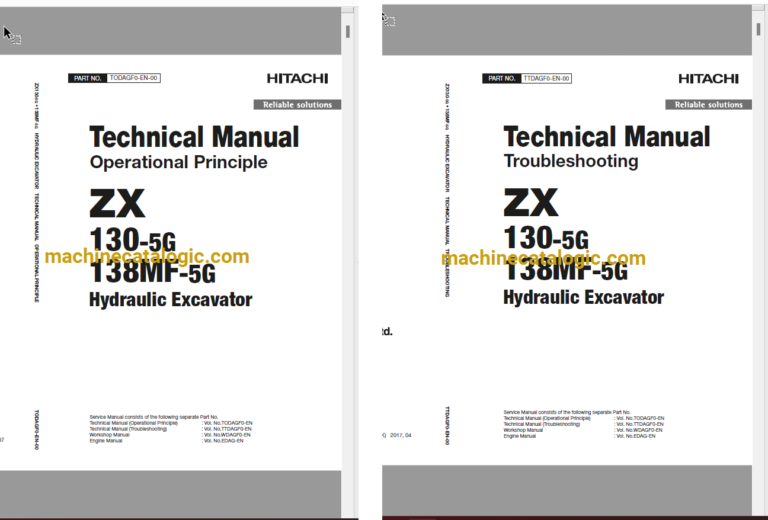Click the left document's scrollbar up button
The image size is (768, 520).
(347, 10)
